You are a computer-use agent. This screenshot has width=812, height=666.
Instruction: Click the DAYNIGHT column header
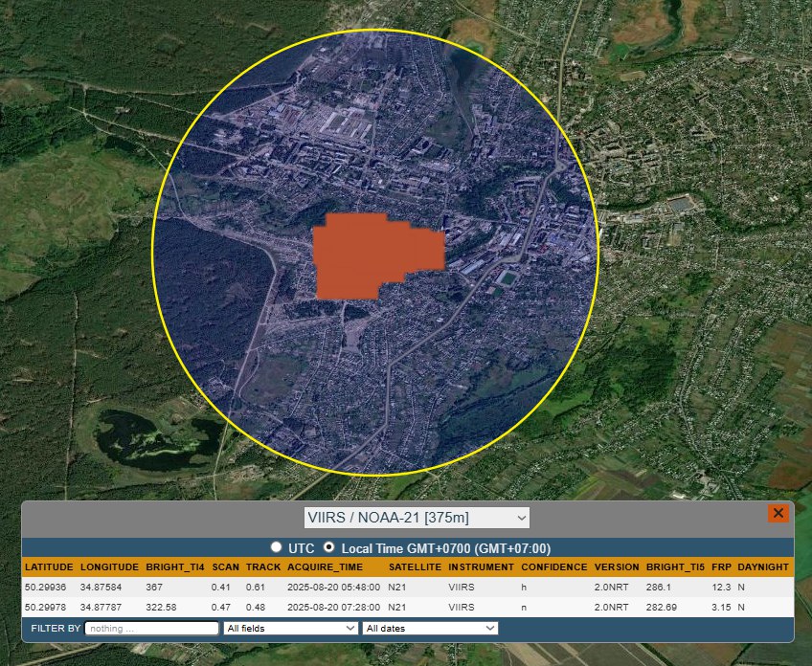pyautogui.click(x=763, y=567)
